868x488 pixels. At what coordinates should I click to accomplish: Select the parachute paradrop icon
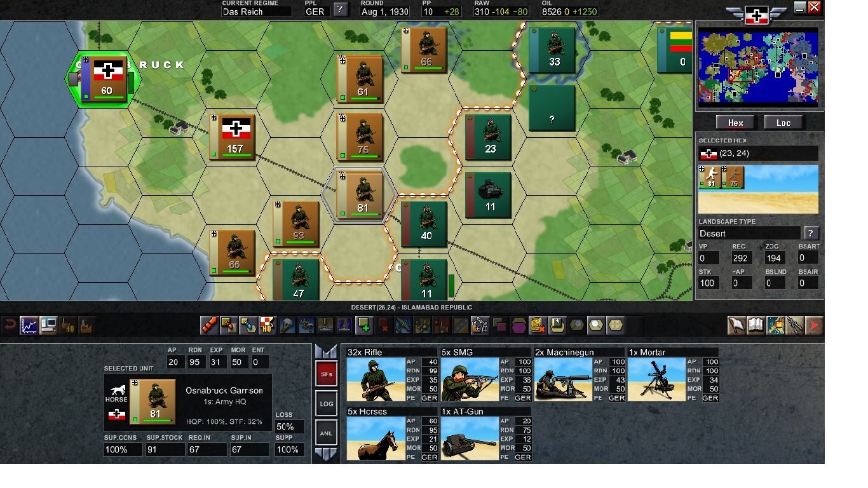click(287, 325)
